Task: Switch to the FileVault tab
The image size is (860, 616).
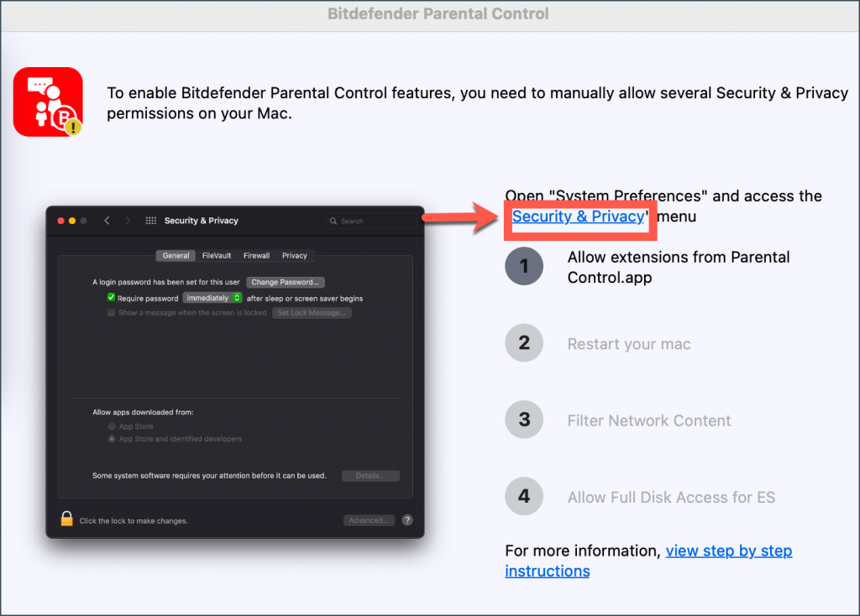Action: [216, 255]
